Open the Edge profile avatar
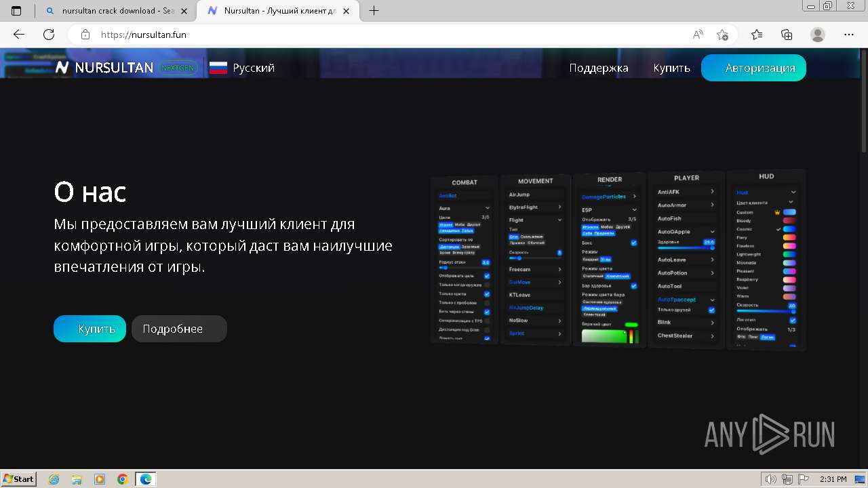Viewport: 868px width, 488px height. pos(818,35)
